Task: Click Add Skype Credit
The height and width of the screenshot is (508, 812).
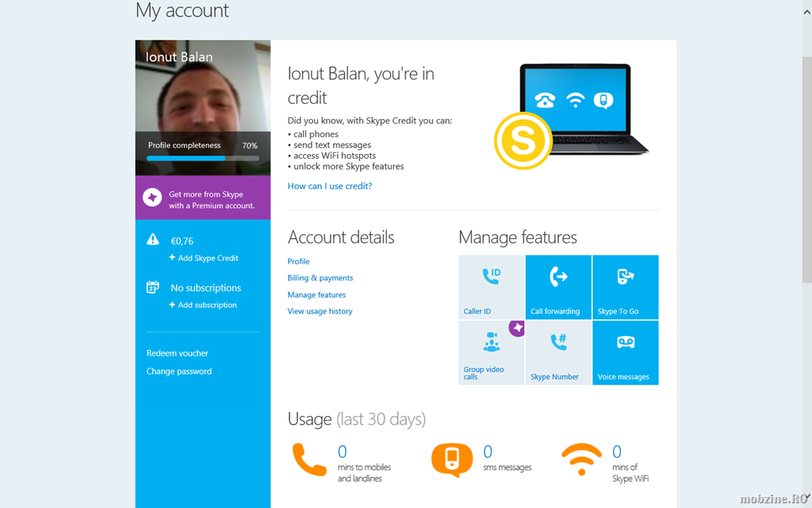Action: (x=204, y=258)
